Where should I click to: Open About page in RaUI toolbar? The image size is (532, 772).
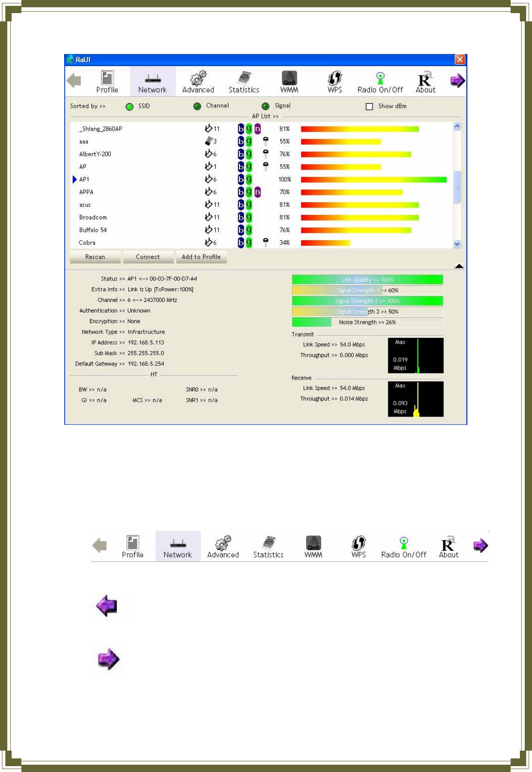tap(426, 82)
